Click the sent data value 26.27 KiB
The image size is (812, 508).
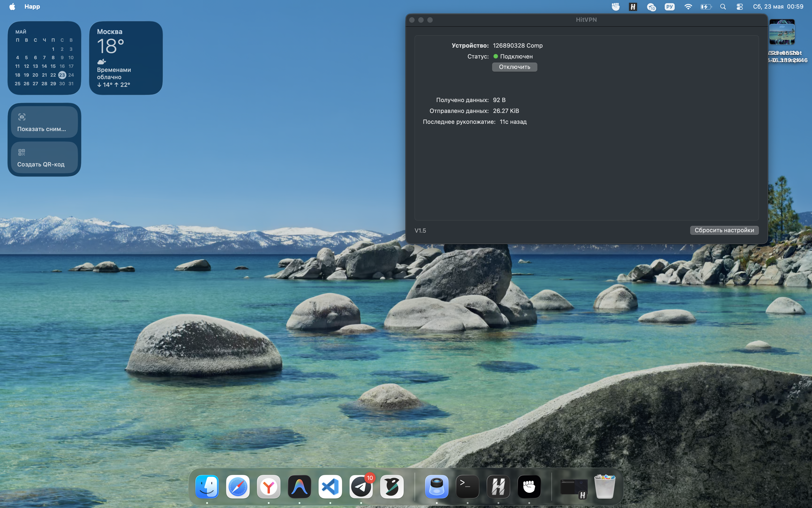coord(506,111)
